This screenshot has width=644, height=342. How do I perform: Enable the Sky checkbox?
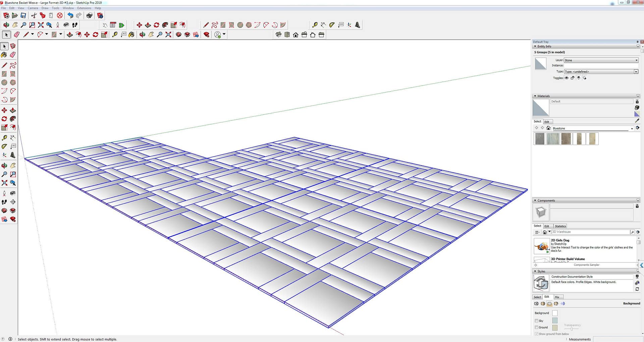pyautogui.click(x=536, y=321)
